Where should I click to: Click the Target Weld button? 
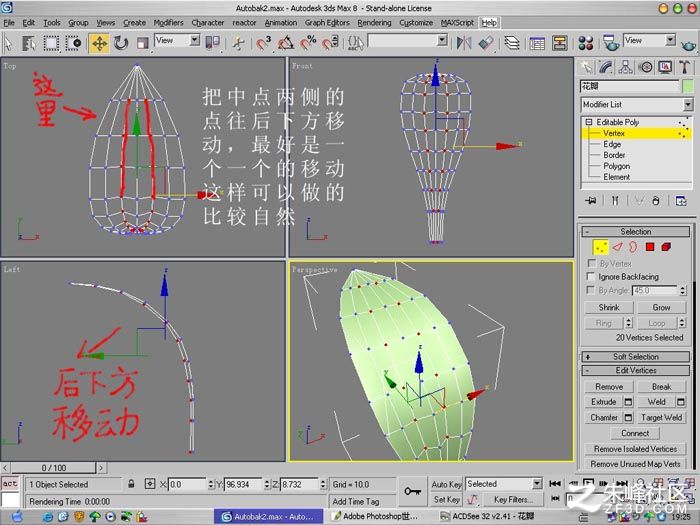[x=661, y=417]
